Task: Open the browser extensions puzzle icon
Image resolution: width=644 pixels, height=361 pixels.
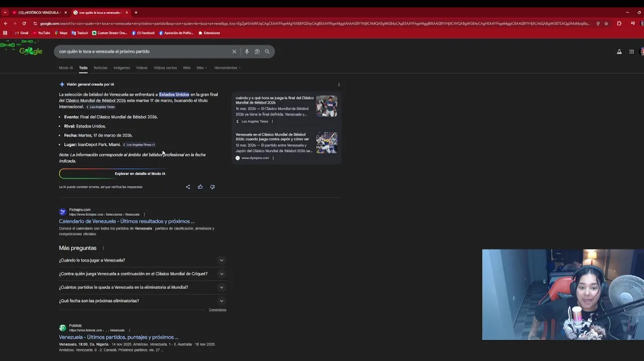Action: click(619, 24)
